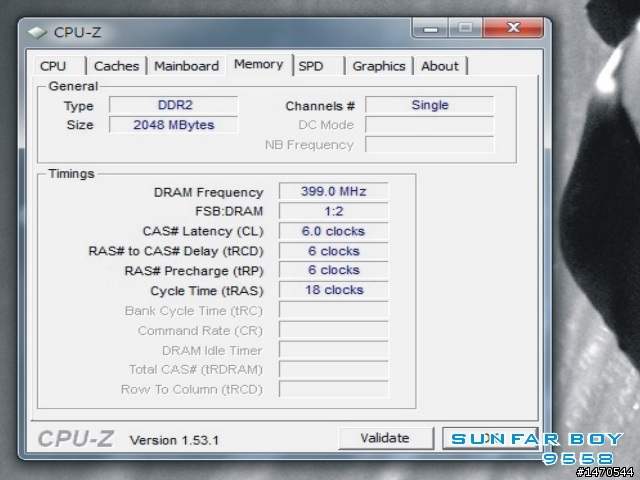640x480 pixels.
Task: Click the 1:2 FSB:DRAM ratio value
Action: click(333, 211)
